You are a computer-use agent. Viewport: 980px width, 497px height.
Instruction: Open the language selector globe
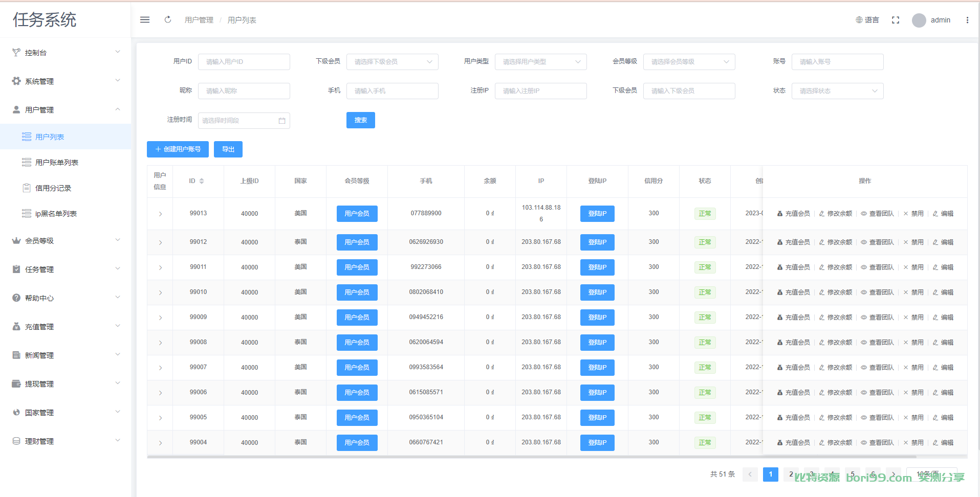click(867, 20)
